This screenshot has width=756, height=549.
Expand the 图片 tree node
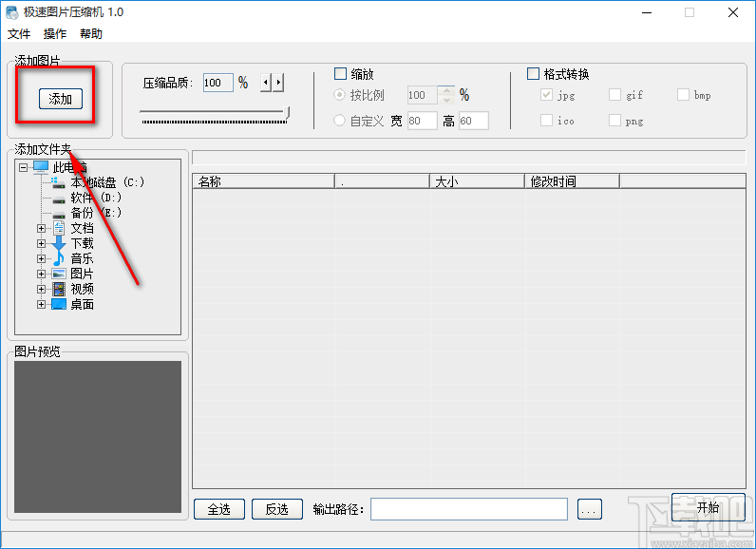click(x=42, y=274)
